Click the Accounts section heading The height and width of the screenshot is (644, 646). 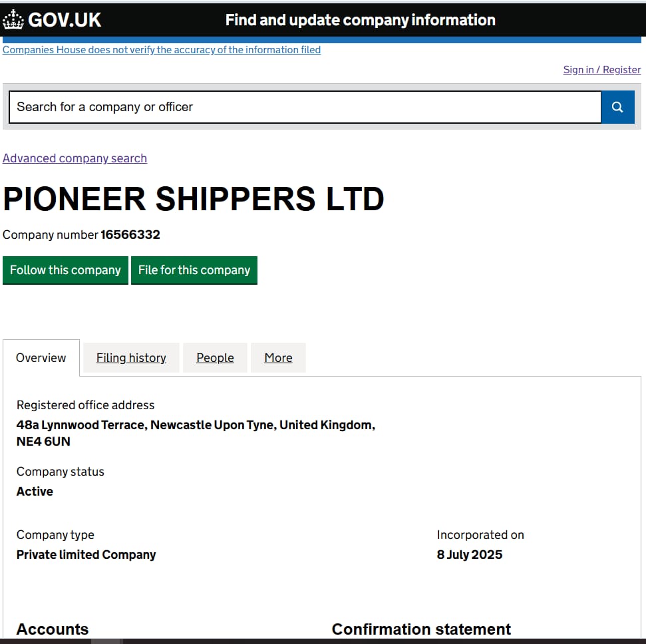[53, 629]
